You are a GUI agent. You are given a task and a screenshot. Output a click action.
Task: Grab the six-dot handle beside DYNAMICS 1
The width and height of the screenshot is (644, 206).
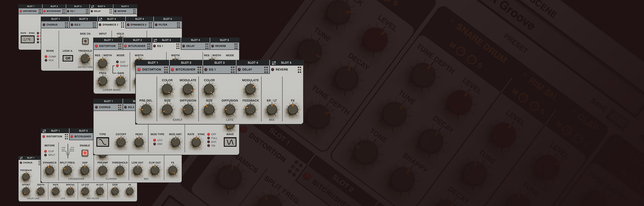pyautogui.click(x=123, y=25)
